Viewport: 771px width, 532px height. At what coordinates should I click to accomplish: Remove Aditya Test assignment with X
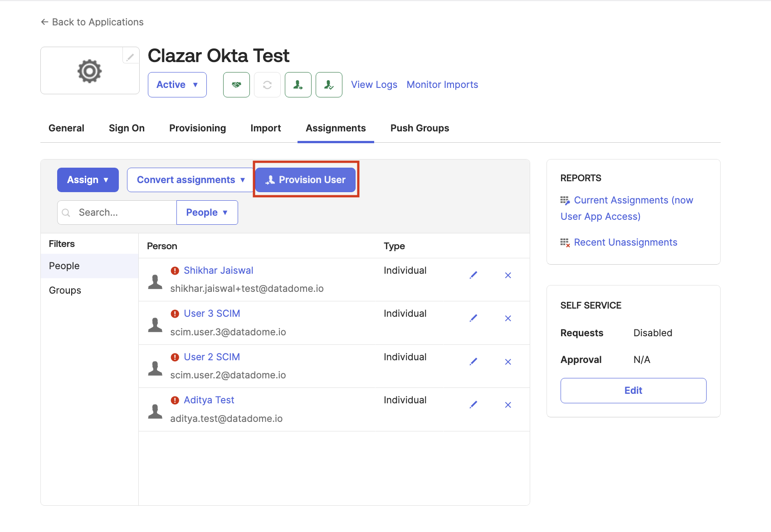(x=508, y=405)
